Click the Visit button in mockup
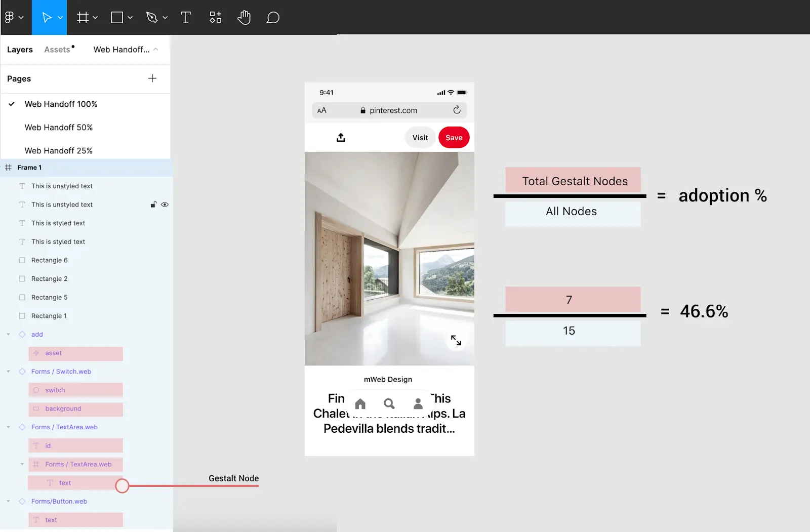This screenshot has width=810, height=532. (420, 138)
